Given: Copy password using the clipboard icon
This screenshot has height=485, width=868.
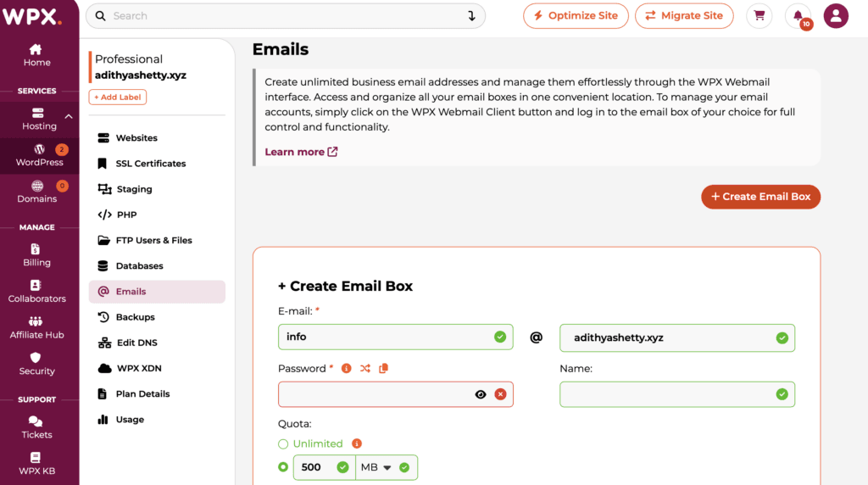Looking at the screenshot, I should click(383, 368).
